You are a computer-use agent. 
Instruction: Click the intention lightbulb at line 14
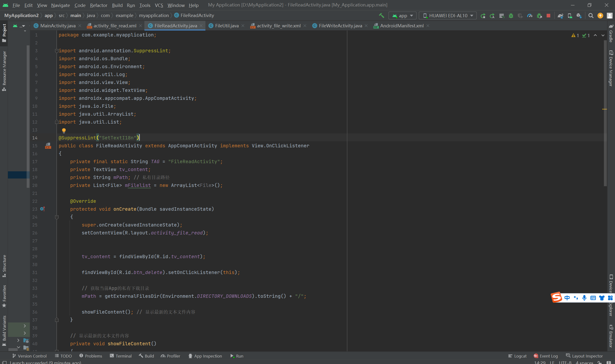tap(64, 130)
